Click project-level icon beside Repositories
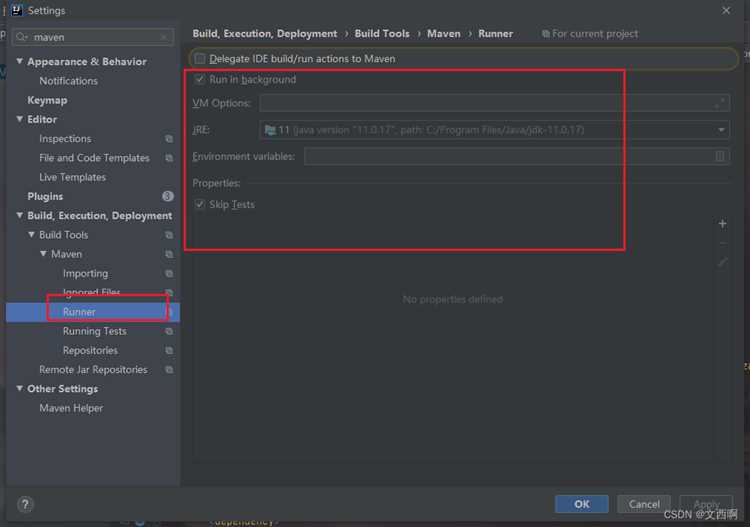 169,351
